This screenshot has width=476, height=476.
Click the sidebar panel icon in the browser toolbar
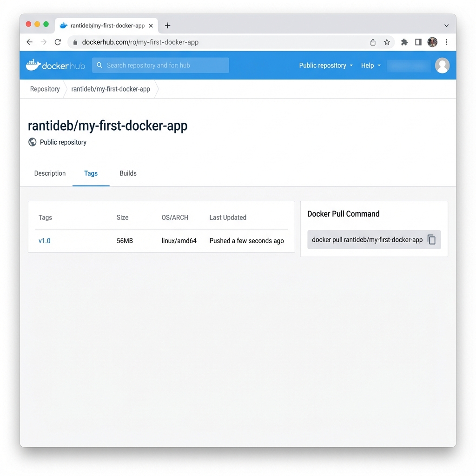pos(418,42)
